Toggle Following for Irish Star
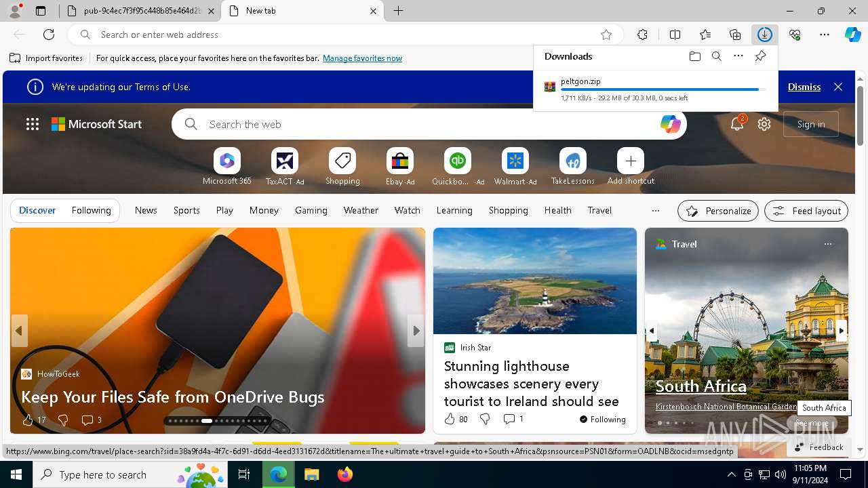This screenshot has width=868, height=488. point(602,420)
